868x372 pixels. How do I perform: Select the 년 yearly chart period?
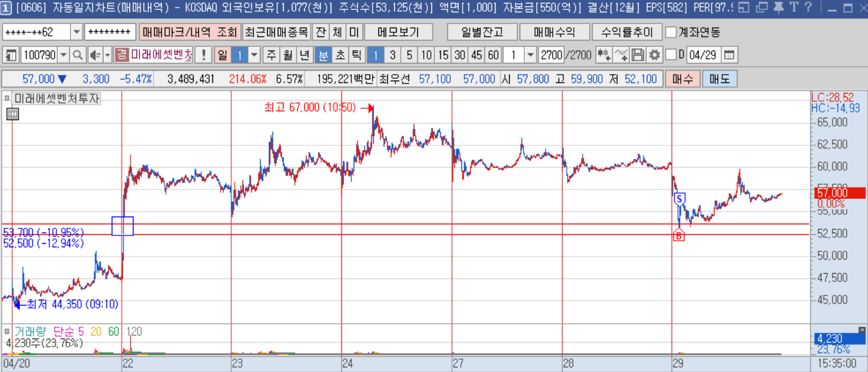click(x=304, y=55)
